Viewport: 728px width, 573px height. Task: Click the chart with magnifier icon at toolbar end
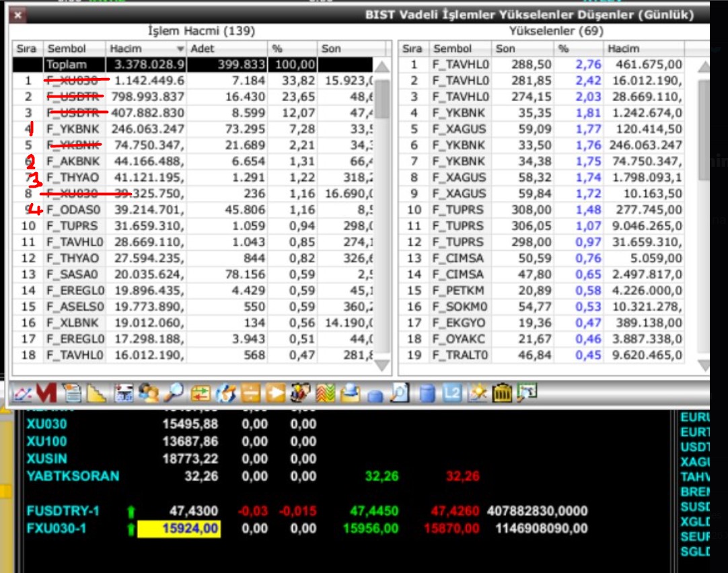pyautogui.click(x=527, y=393)
